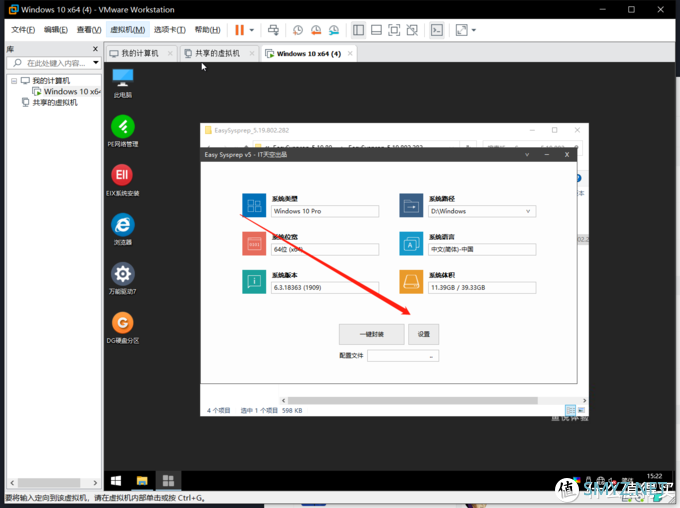Click the 一键封装 button
Image resolution: width=680 pixels, height=508 pixels.
[x=372, y=334]
